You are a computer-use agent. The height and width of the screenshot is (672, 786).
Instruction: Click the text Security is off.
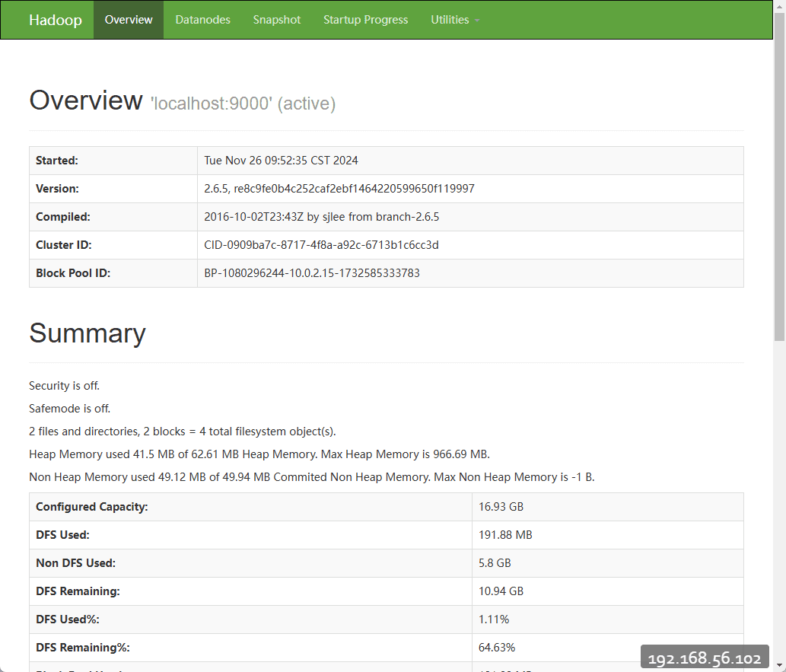(x=64, y=386)
